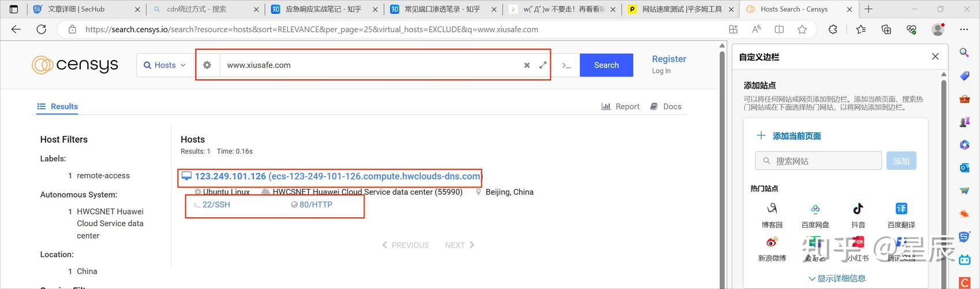Click the blue Search button
Screen dimensions: 980x289
pyautogui.click(x=607, y=65)
